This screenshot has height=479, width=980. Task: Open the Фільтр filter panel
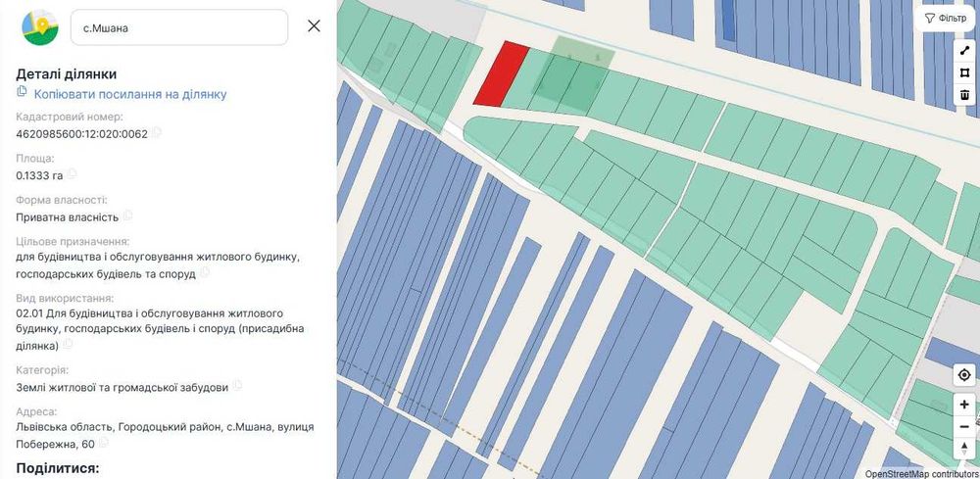946,18
